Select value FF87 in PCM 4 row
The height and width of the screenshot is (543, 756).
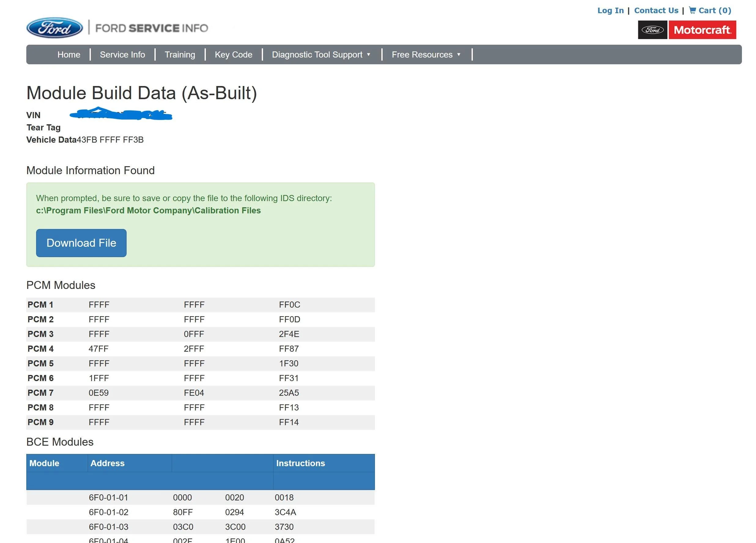pos(289,349)
